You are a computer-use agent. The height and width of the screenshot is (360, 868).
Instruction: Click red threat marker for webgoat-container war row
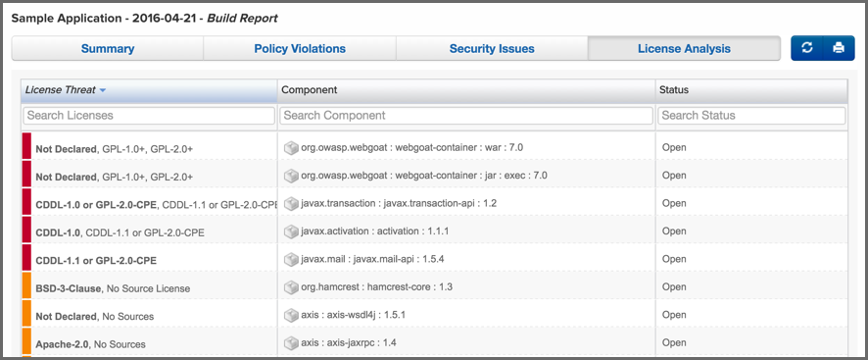(x=26, y=146)
